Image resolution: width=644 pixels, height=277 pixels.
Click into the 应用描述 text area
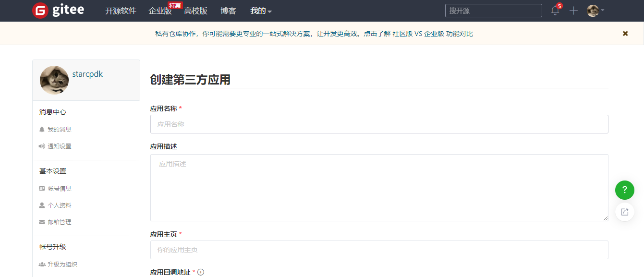379,188
